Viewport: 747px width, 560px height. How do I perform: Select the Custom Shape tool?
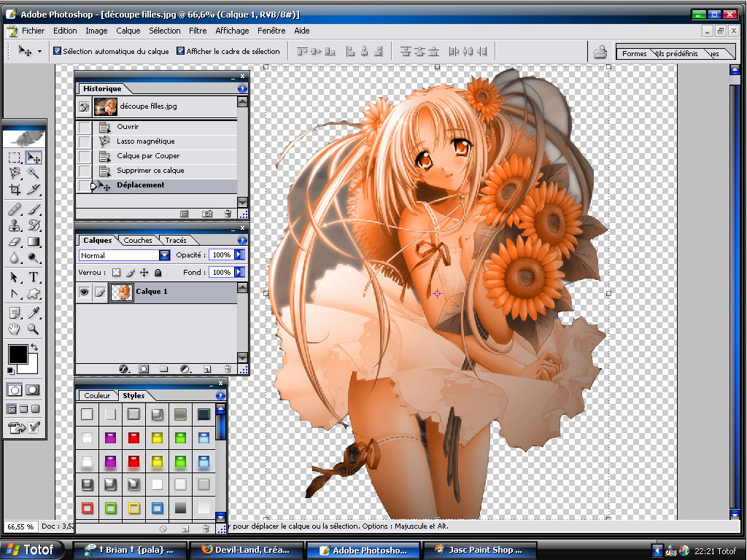pyautogui.click(x=34, y=294)
